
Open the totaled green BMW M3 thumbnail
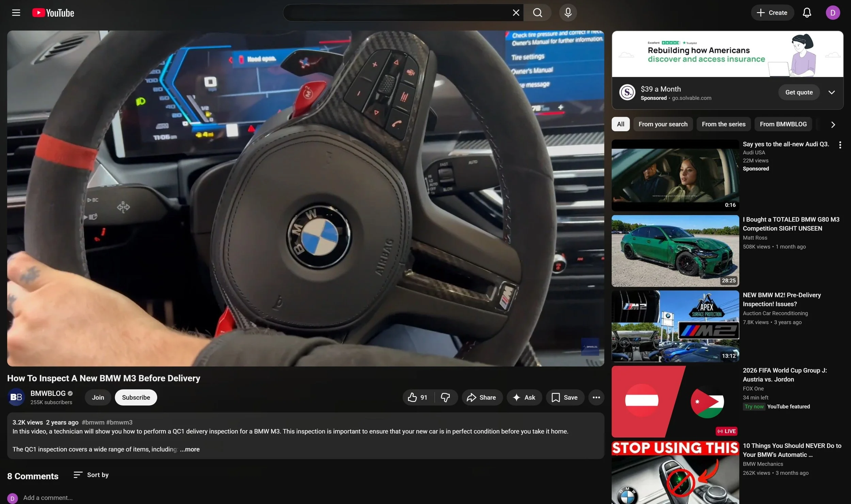coord(675,251)
